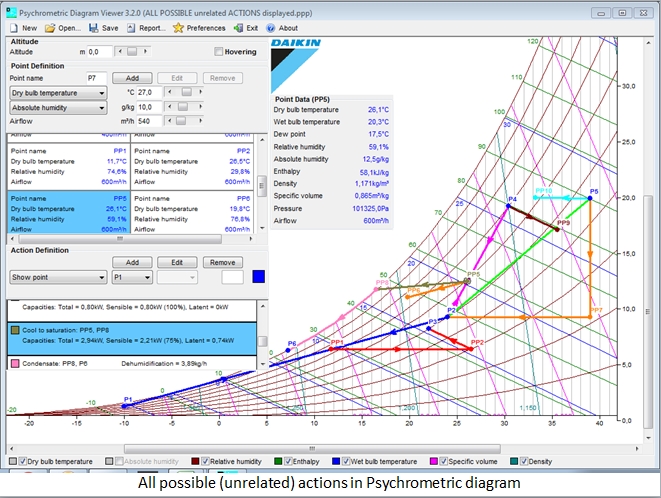Click Add button in Point Definition
Viewport: 661px width, 498px height.
[131, 77]
